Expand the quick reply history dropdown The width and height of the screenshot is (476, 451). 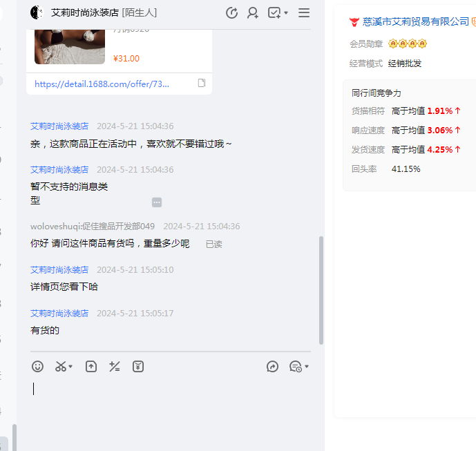307,367
